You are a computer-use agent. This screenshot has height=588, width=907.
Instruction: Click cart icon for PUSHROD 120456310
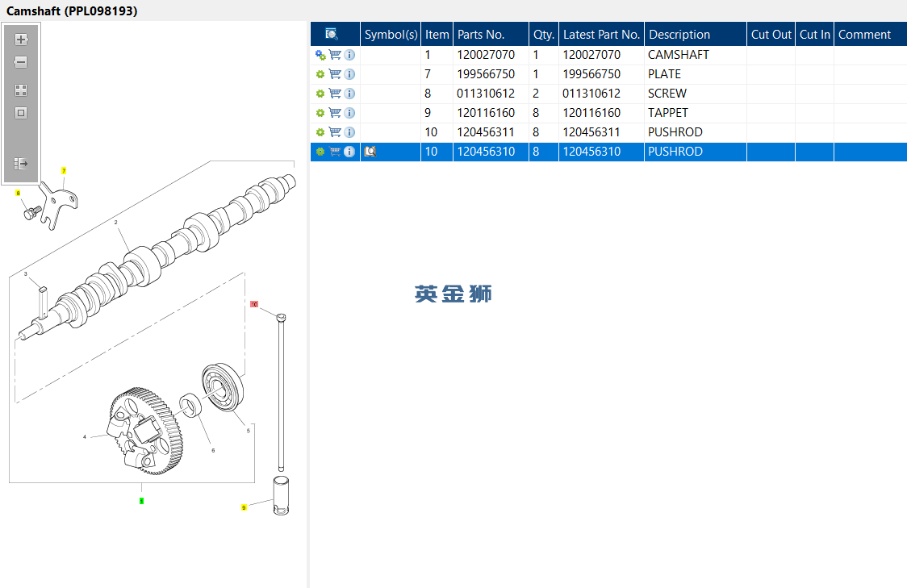(335, 152)
